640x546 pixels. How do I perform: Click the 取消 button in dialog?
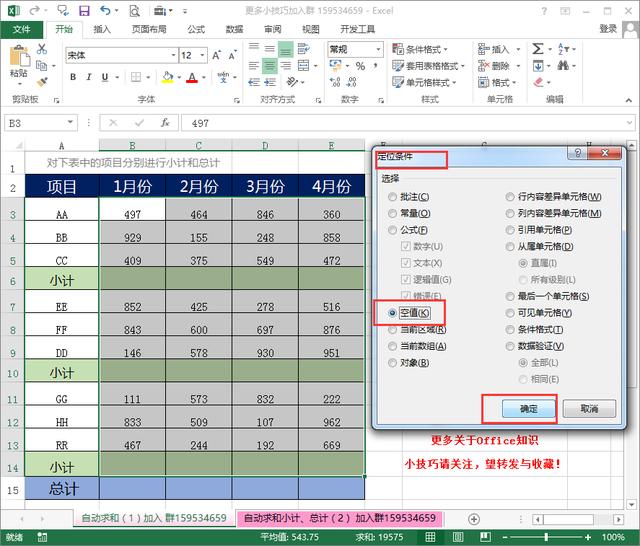589,408
